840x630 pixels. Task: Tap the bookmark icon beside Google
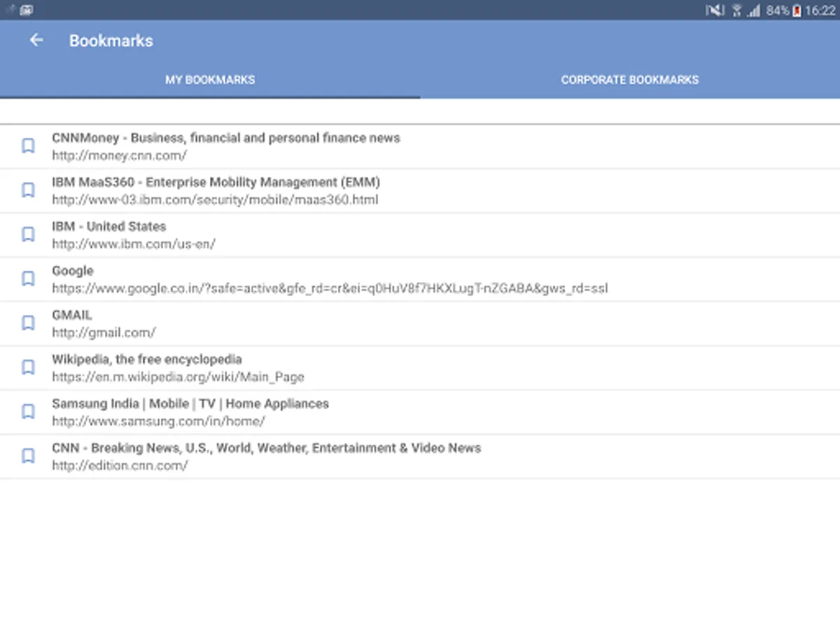[28, 279]
